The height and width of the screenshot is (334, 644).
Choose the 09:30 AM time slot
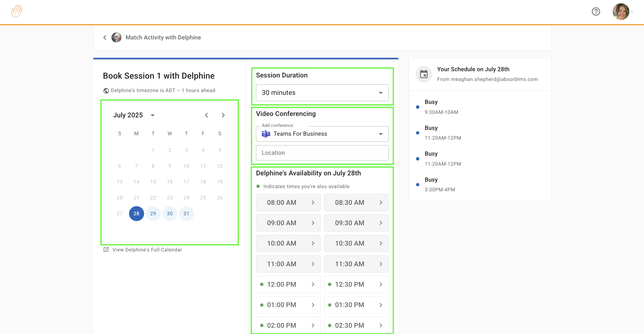[x=356, y=223]
